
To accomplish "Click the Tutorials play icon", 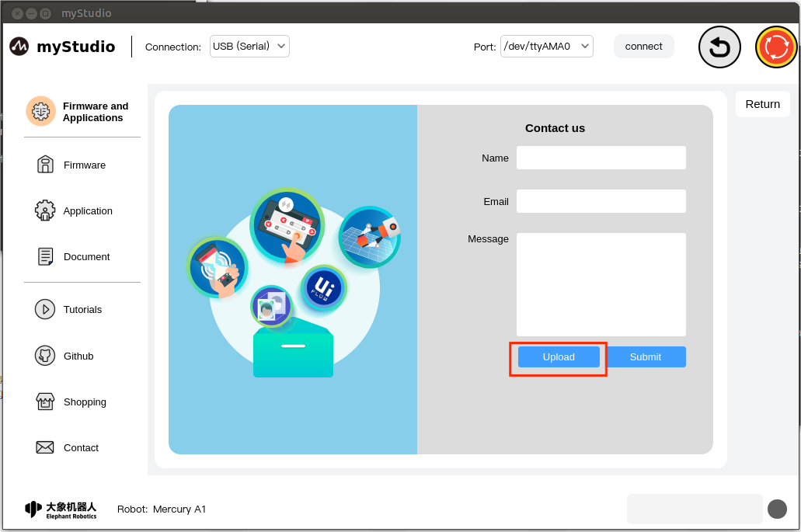I will point(45,309).
